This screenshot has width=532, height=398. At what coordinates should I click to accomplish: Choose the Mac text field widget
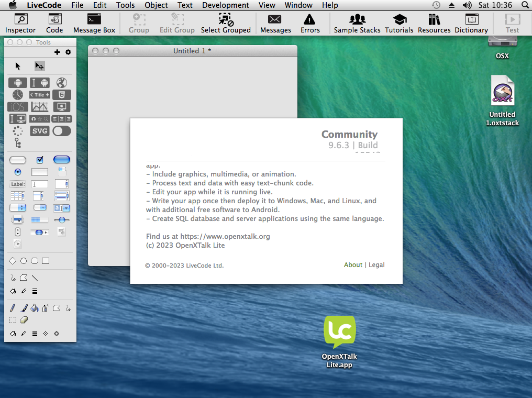18,119
